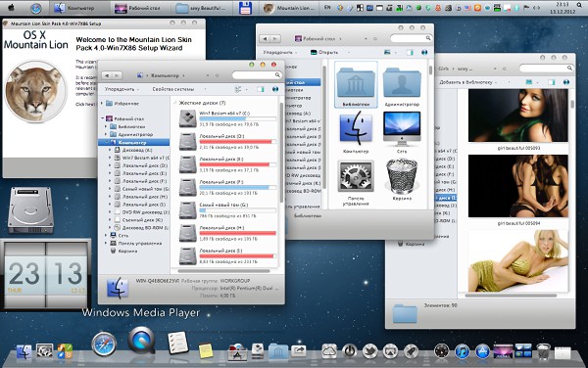
Task: Click Самый новый том (G:) capacity bar
Action: tap(237, 210)
